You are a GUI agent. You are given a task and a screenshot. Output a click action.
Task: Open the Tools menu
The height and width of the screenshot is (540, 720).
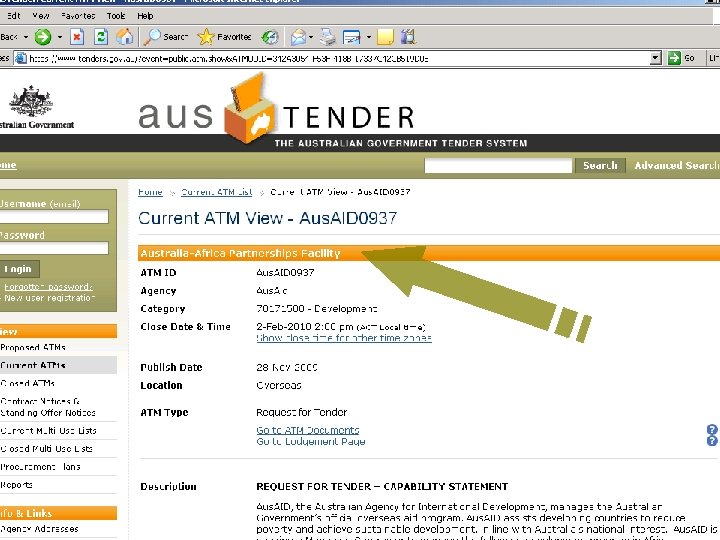(x=116, y=16)
